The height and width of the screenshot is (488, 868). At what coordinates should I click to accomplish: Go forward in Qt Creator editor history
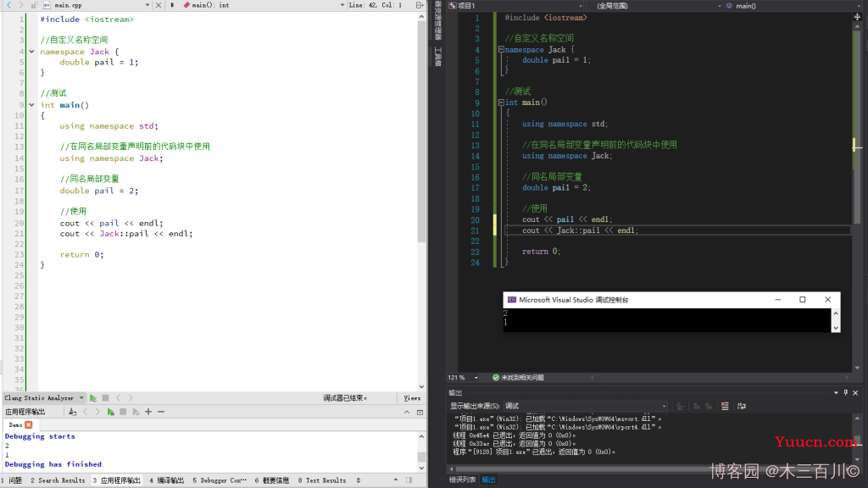click(21, 5)
